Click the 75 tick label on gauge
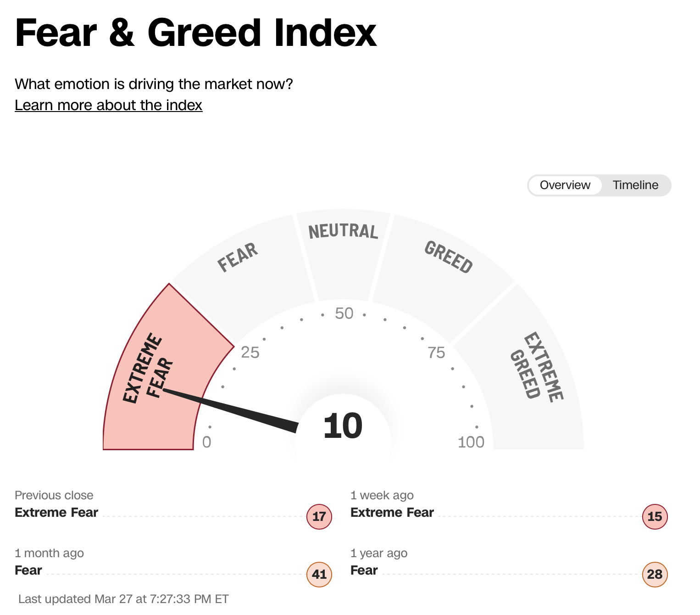700x615 pixels. coord(436,352)
